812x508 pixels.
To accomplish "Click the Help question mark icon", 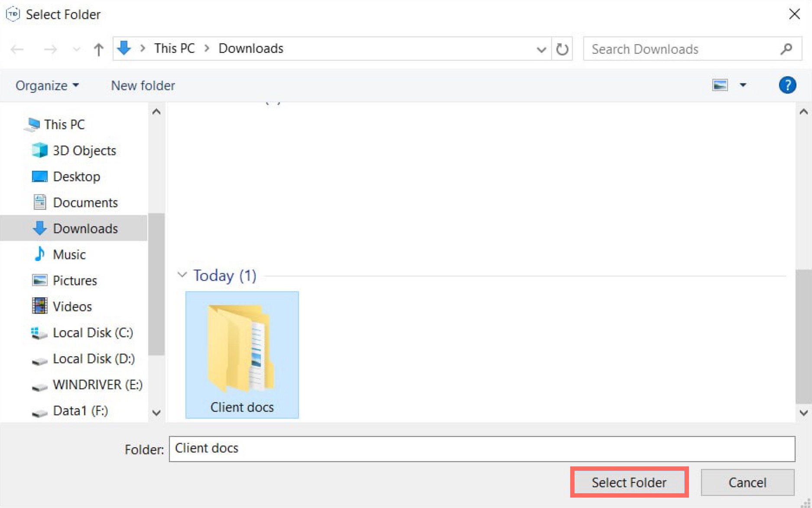I will [787, 85].
